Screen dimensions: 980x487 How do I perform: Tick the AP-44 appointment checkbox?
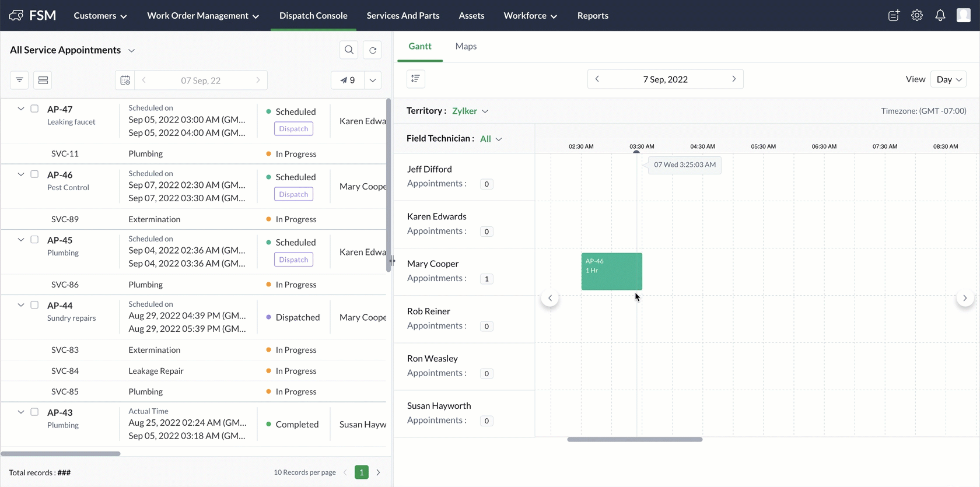pos(34,304)
